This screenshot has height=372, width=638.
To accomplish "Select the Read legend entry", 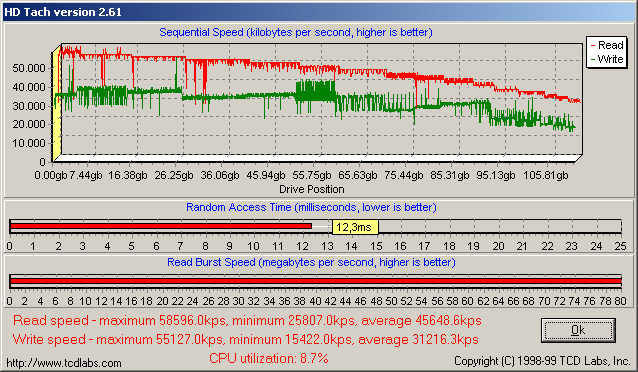I will [x=606, y=45].
